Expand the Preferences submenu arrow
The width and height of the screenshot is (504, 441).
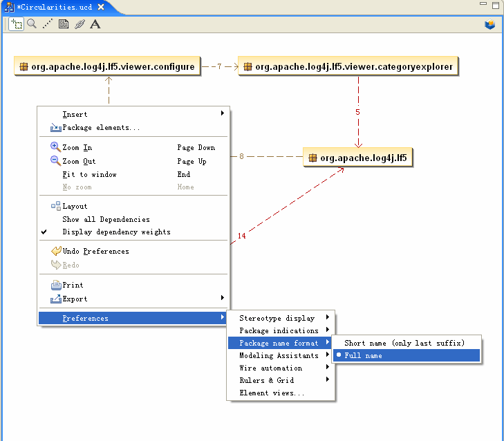(x=223, y=317)
